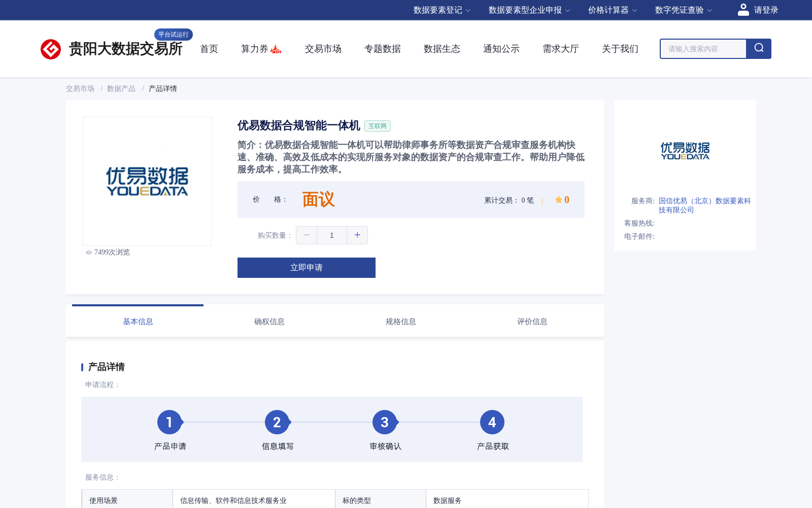The image size is (812, 508).
Task: Switch to 规格信息 tab
Action: [401, 322]
